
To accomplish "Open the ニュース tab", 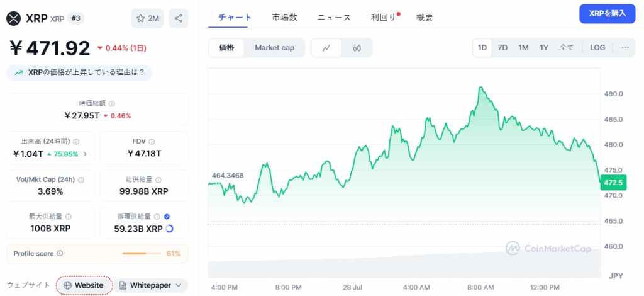I will click(x=334, y=18).
